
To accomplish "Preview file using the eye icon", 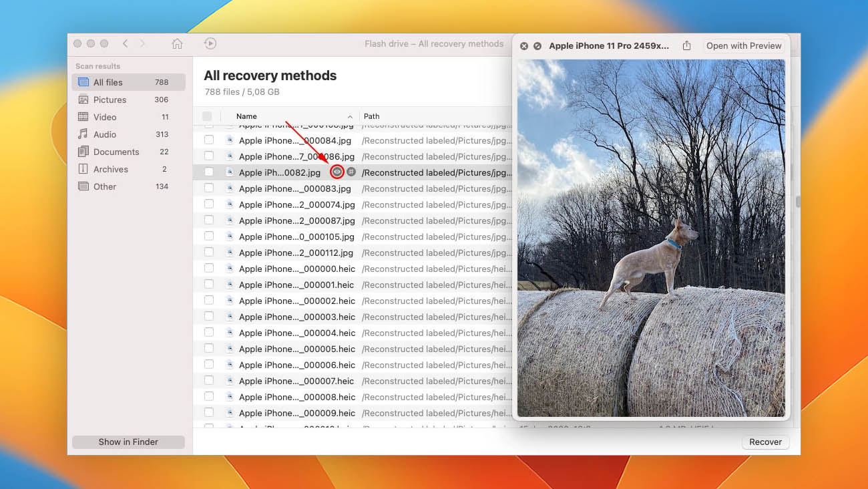I will point(337,172).
